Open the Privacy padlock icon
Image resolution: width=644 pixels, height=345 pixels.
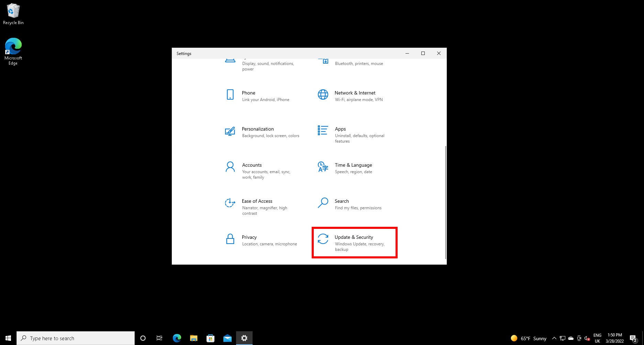click(230, 239)
